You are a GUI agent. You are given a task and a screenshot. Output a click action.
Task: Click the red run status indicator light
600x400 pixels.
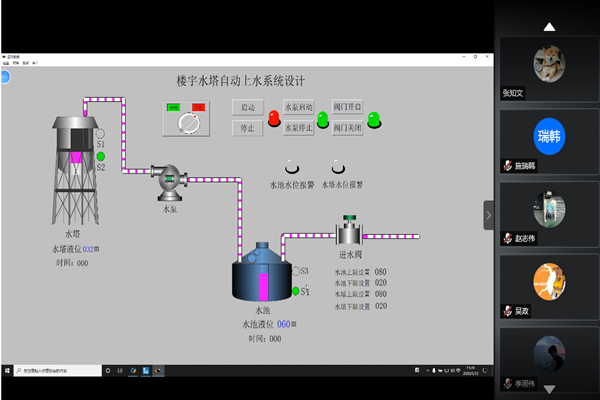273,119
